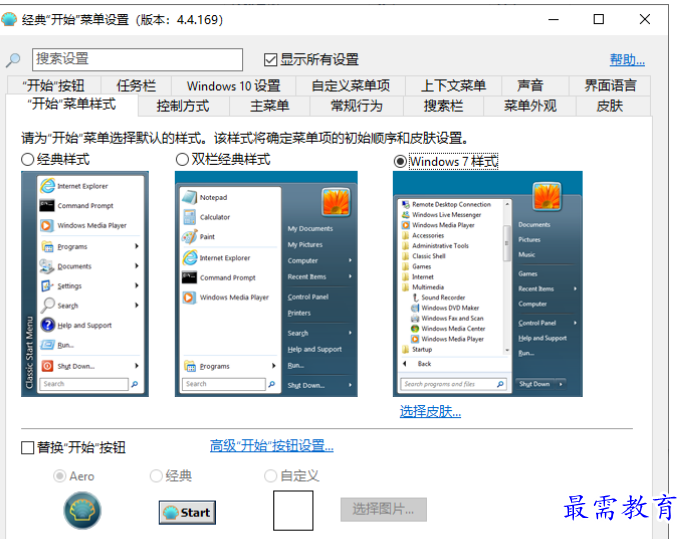Open the 帮助... link
The height and width of the screenshot is (539, 685).
[627, 59]
